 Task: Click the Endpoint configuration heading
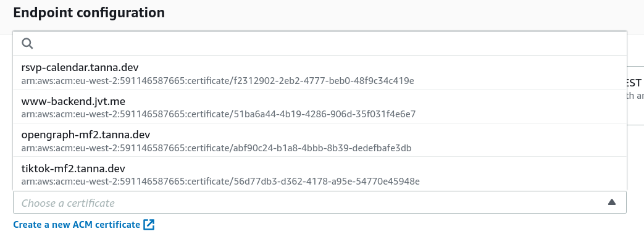(x=89, y=13)
